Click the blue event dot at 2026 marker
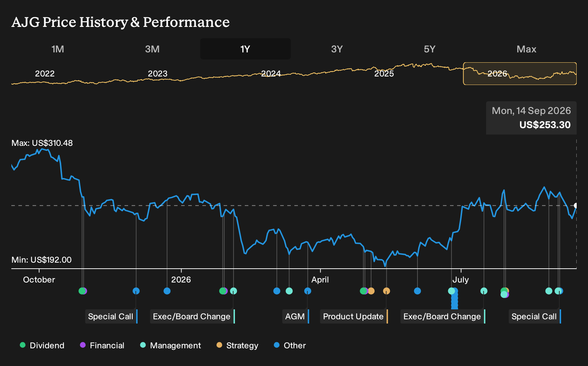Viewport: 588px width, 366px height. point(167,291)
